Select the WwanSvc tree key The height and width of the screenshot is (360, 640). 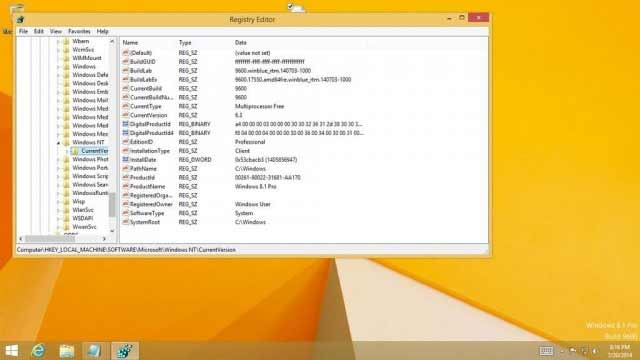coord(84,227)
